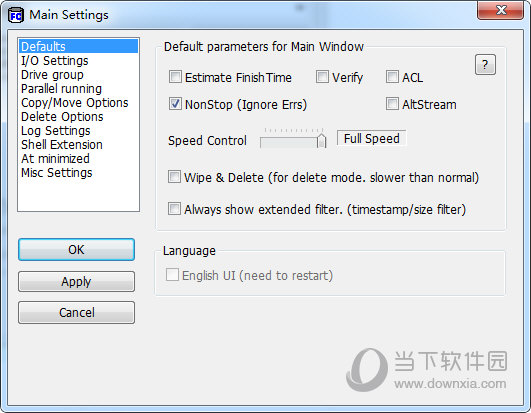
Task: Enable Estimate Finish Time checkbox
Action: point(175,77)
